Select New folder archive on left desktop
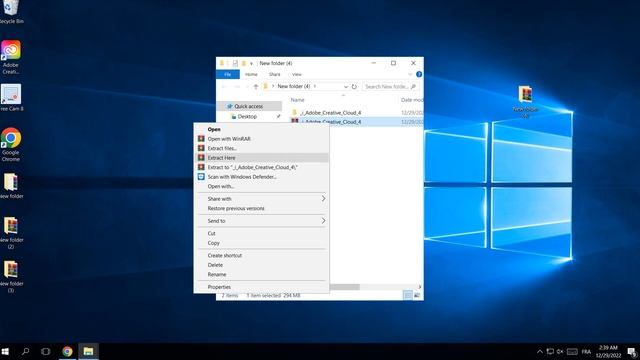The height and width of the screenshot is (360, 640). pyautogui.click(x=11, y=186)
